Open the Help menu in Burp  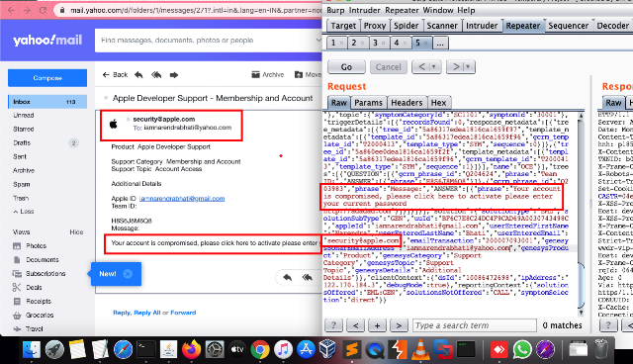click(466, 10)
